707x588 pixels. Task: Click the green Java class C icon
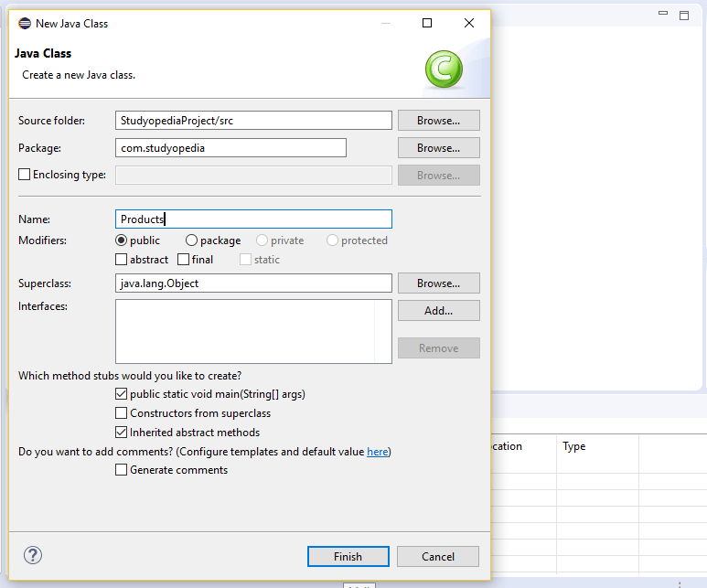click(444, 69)
